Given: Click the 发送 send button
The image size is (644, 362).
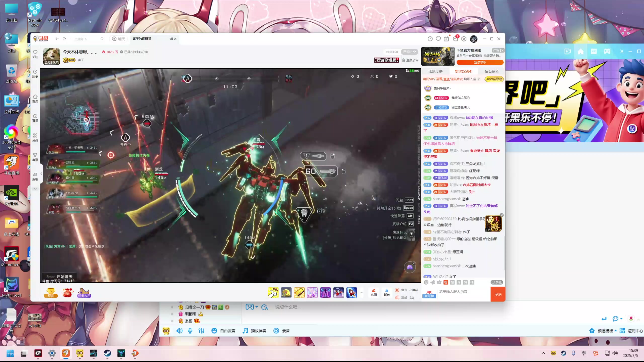Looking at the screenshot, I should tap(498, 294).
